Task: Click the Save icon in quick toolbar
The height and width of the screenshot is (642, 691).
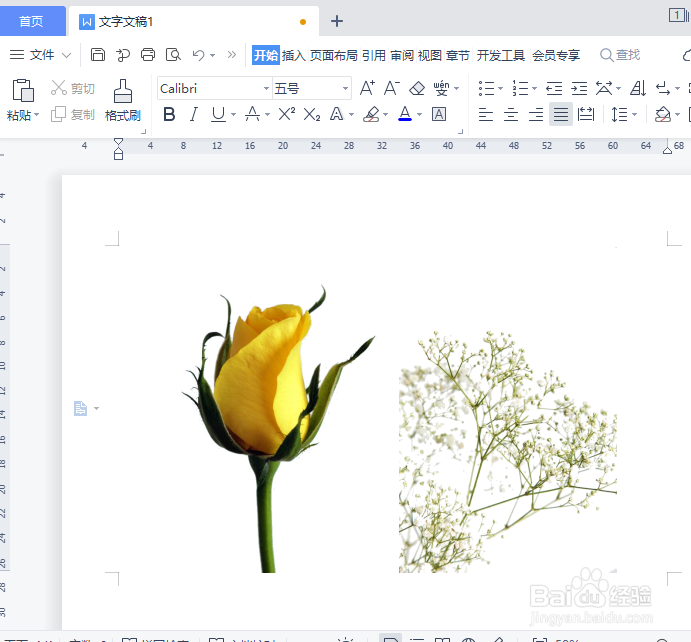Action: [97, 55]
